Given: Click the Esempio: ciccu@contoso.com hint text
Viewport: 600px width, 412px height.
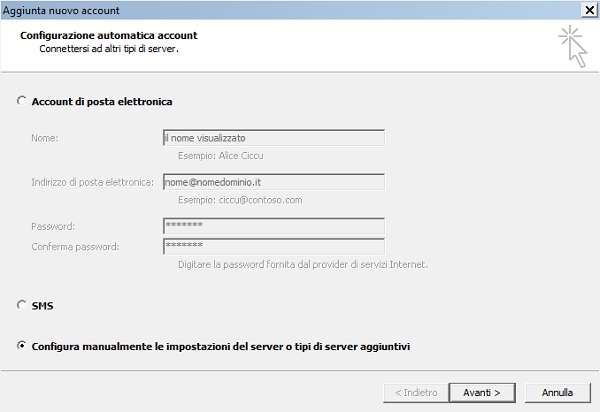Looking at the screenshot, I should click(240, 200).
